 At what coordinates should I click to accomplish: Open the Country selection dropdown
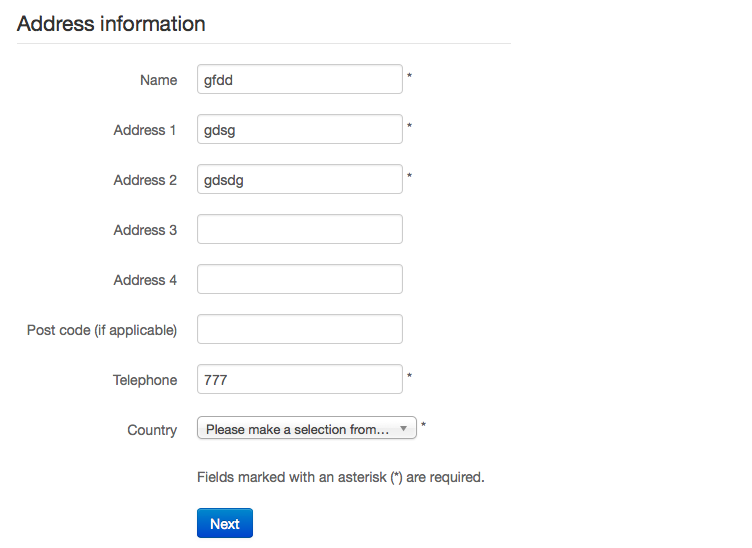[307, 429]
